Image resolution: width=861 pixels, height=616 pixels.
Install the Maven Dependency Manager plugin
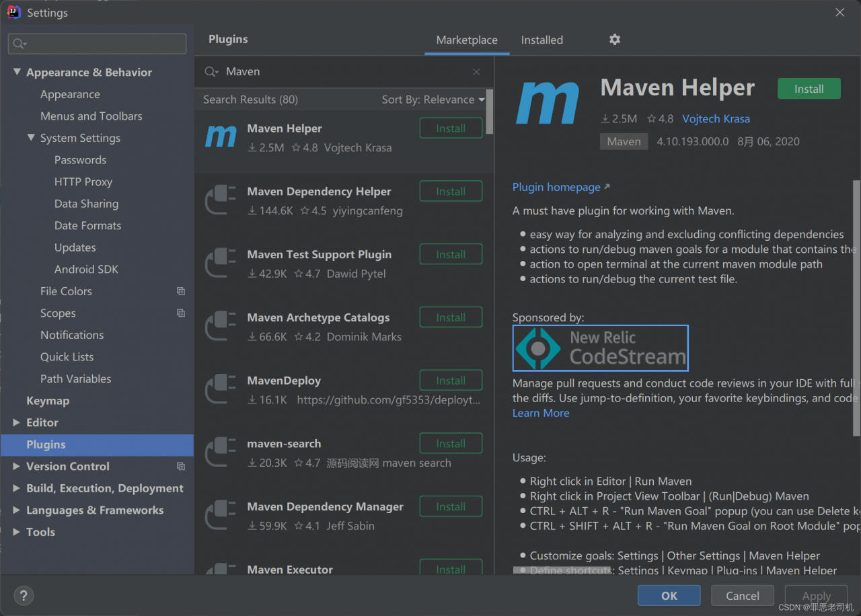(x=451, y=507)
